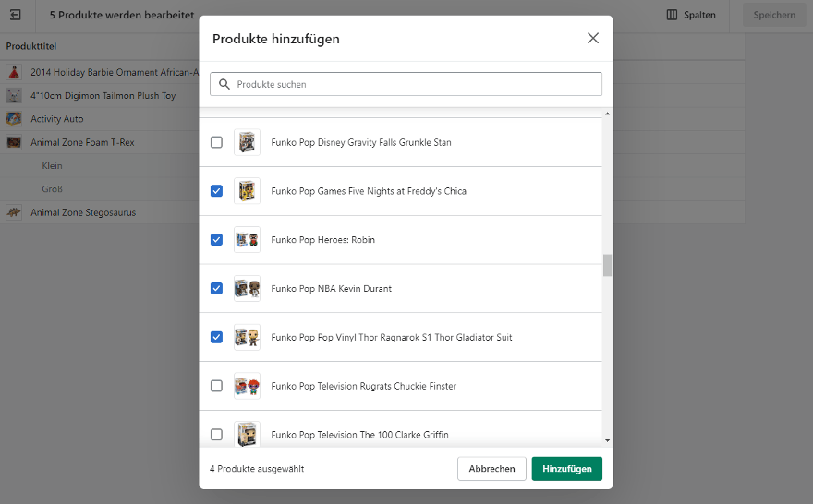This screenshot has height=504, width=813.
Task: Click the product list scrollbar thumb
Action: pos(607,265)
